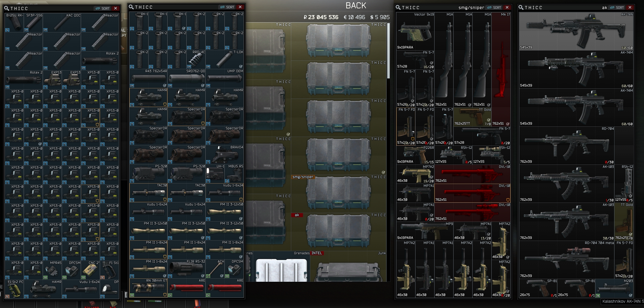Open the THICC case tagged smg/sniper
This screenshot has width=644, height=308.
point(339,193)
